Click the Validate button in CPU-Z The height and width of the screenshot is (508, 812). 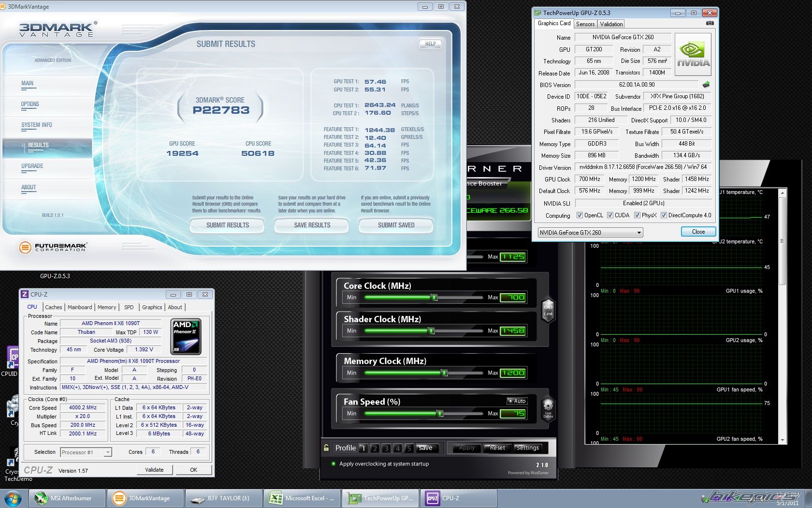pyautogui.click(x=154, y=470)
